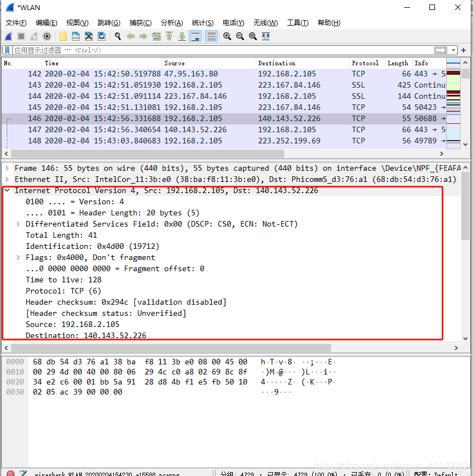
Task: Find a packet with magnifier icon
Action: point(118,36)
